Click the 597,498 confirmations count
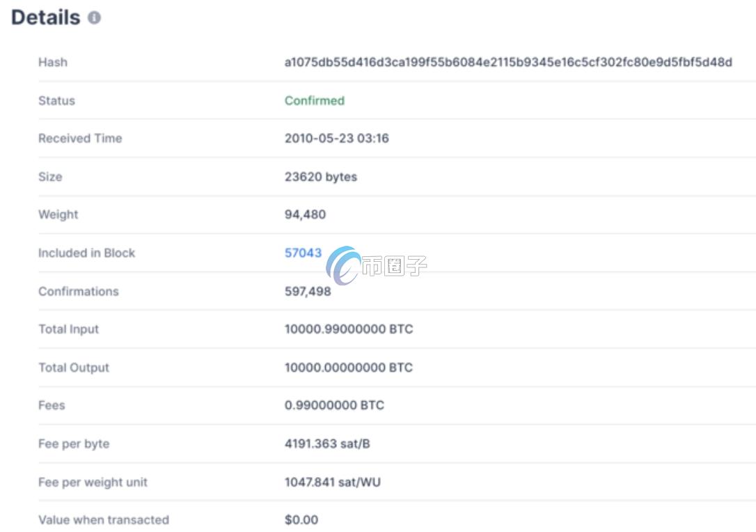Viewport: 756px width, 532px height. pos(308,291)
